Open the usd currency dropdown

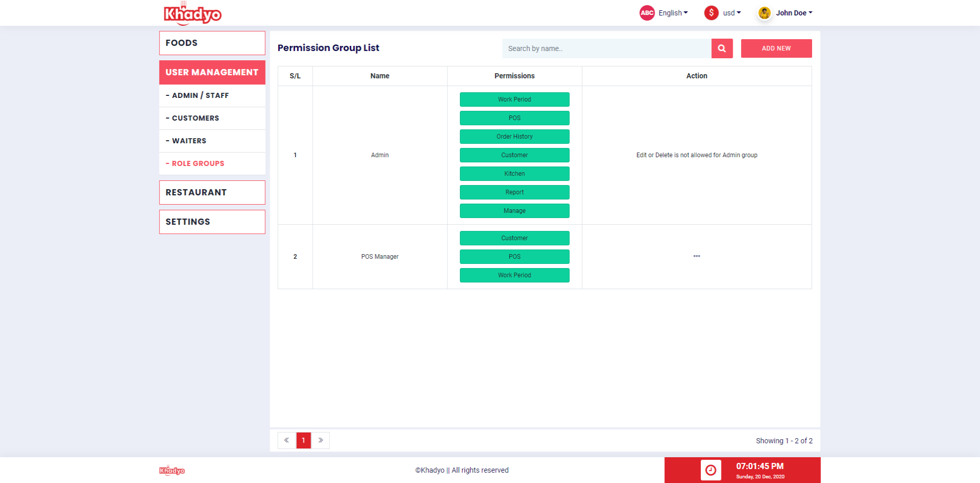(x=732, y=13)
